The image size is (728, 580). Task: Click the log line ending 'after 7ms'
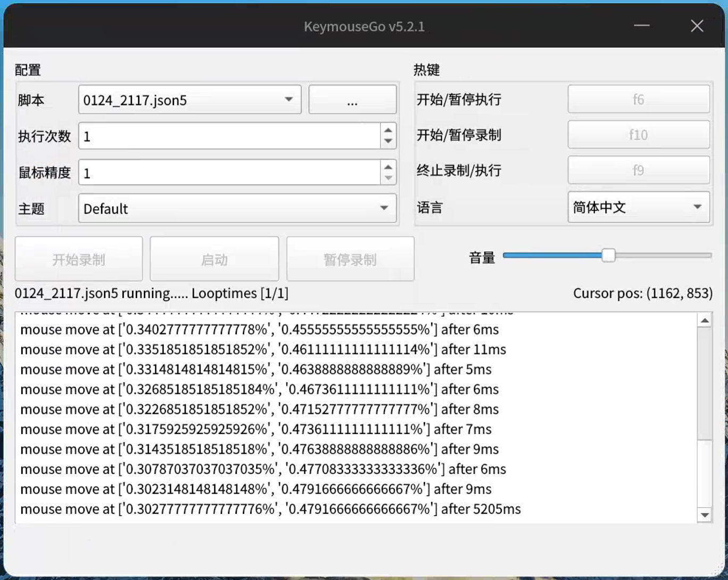coord(256,429)
